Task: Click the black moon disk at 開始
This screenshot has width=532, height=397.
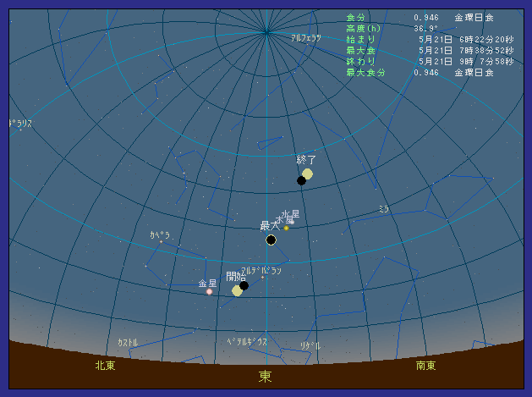Action: pyautogui.click(x=244, y=286)
